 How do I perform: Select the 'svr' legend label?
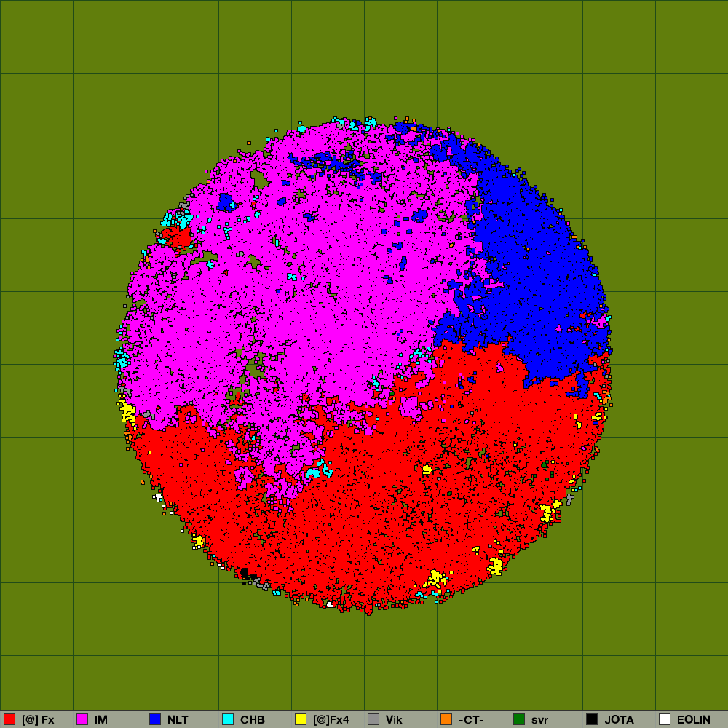point(540,720)
